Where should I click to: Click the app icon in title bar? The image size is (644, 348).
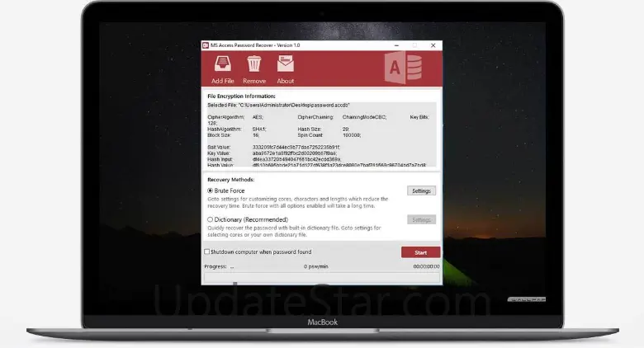[x=206, y=45]
